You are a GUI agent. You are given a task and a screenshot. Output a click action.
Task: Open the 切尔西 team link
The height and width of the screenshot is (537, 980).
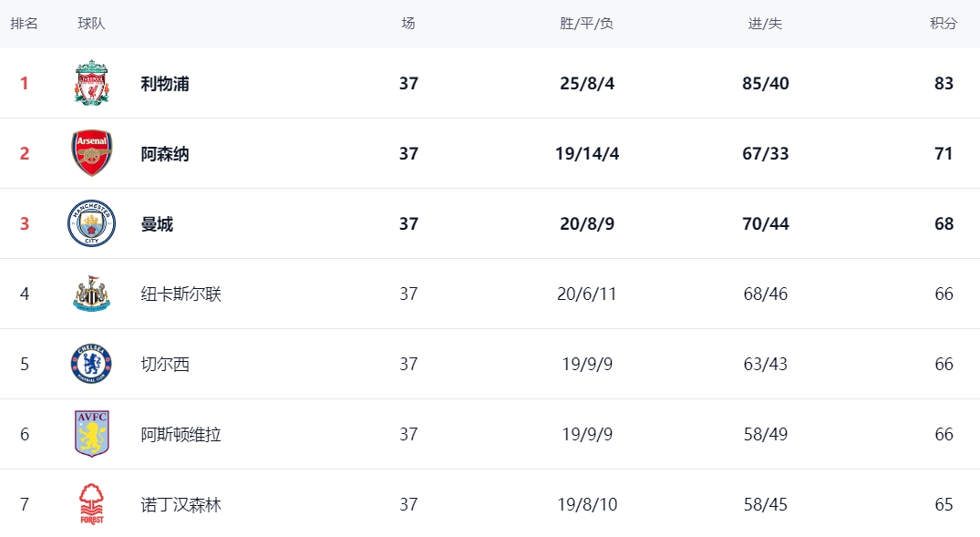click(x=165, y=364)
